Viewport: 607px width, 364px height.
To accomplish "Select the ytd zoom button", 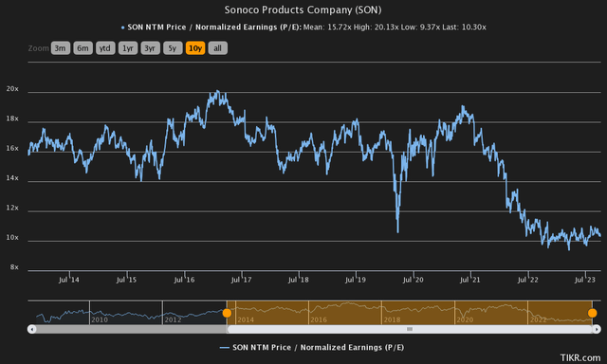I will (x=105, y=48).
